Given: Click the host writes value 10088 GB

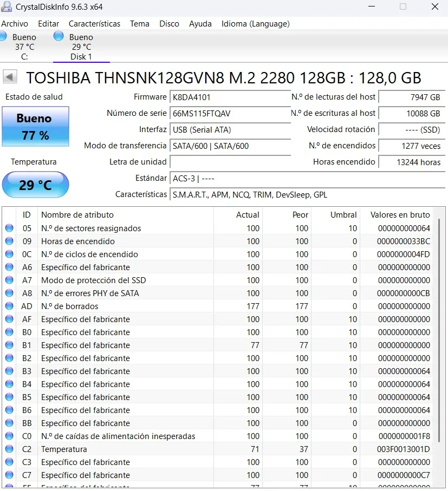Looking at the screenshot, I should pos(412,113).
